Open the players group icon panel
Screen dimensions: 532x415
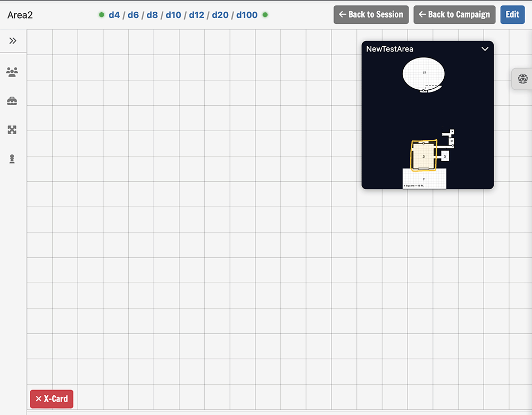[12, 72]
